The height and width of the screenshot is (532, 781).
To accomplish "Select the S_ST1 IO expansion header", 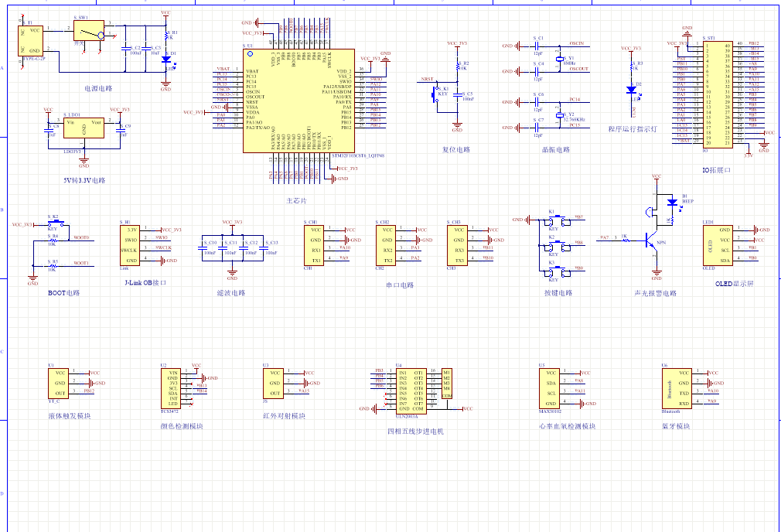I will tap(716, 94).
